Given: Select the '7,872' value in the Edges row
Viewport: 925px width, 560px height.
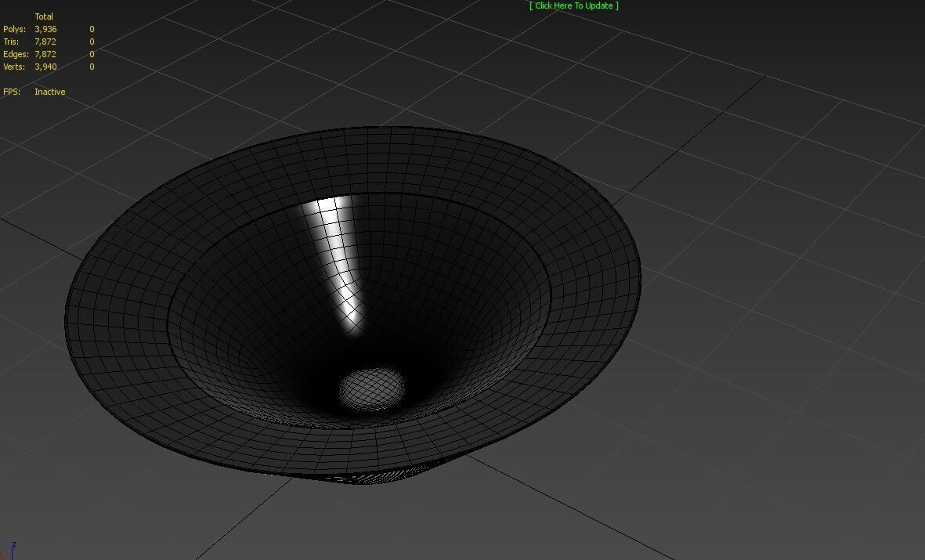Looking at the screenshot, I should pos(45,54).
